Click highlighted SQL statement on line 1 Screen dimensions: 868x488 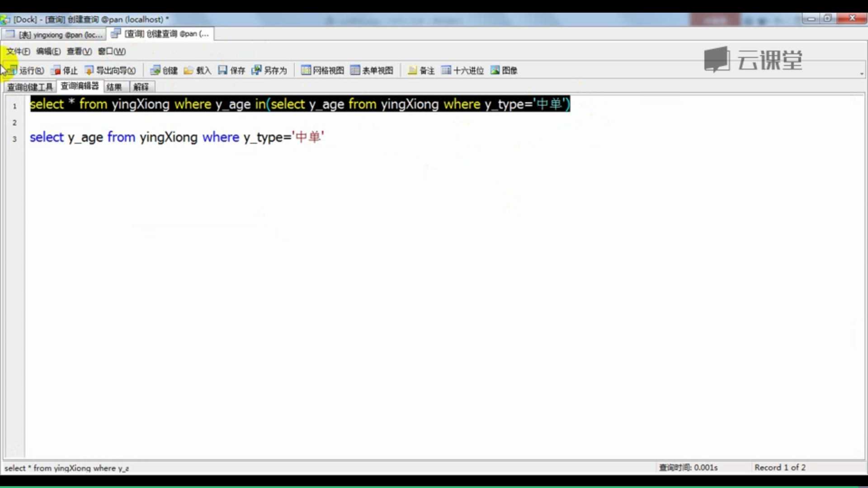coord(300,104)
